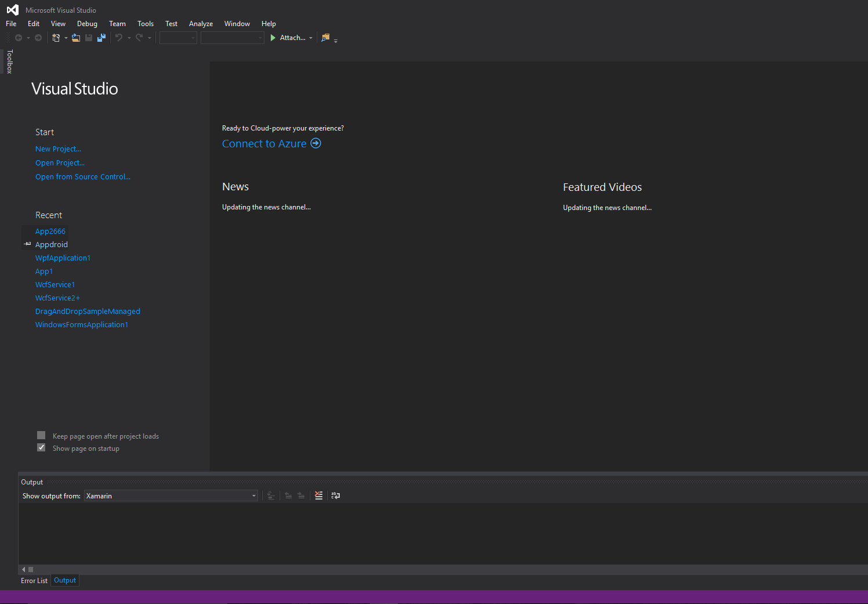The image size is (868, 604).
Task: Toggle the pin next to Appdroid recent project
Action: coord(27,244)
